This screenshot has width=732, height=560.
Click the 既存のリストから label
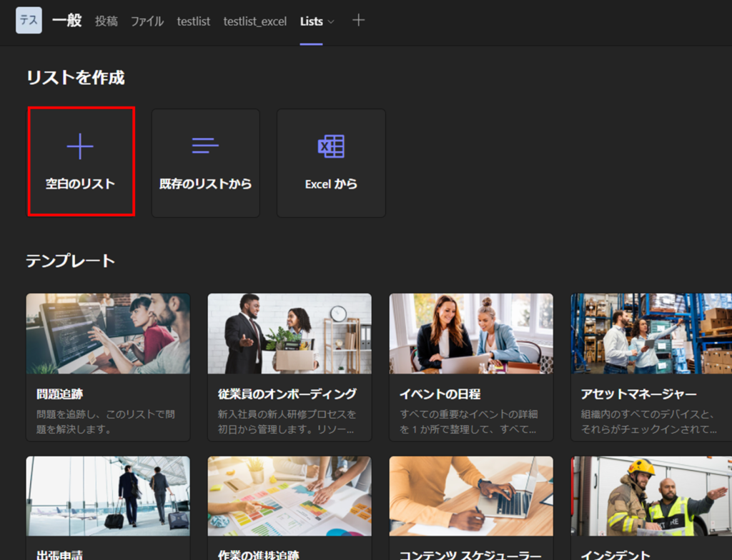205,184
